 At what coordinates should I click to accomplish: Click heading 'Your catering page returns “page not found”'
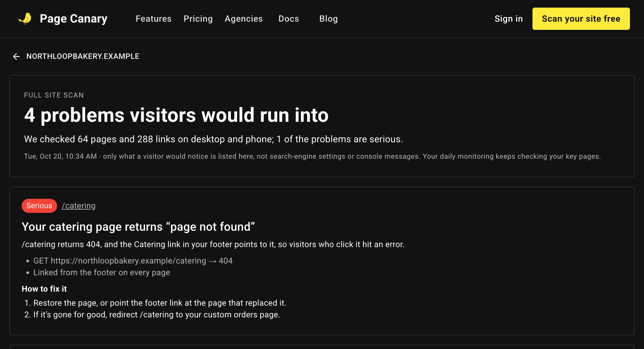click(x=138, y=227)
